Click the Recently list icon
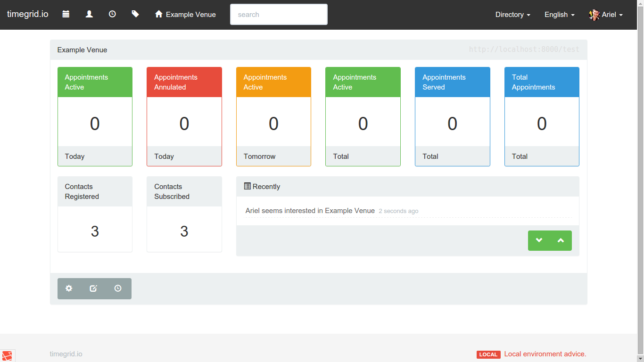 click(x=247, y=186)
